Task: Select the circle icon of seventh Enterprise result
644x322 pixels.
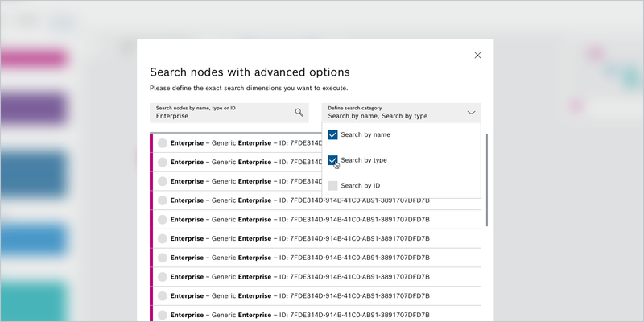Action: click(163, 258)
